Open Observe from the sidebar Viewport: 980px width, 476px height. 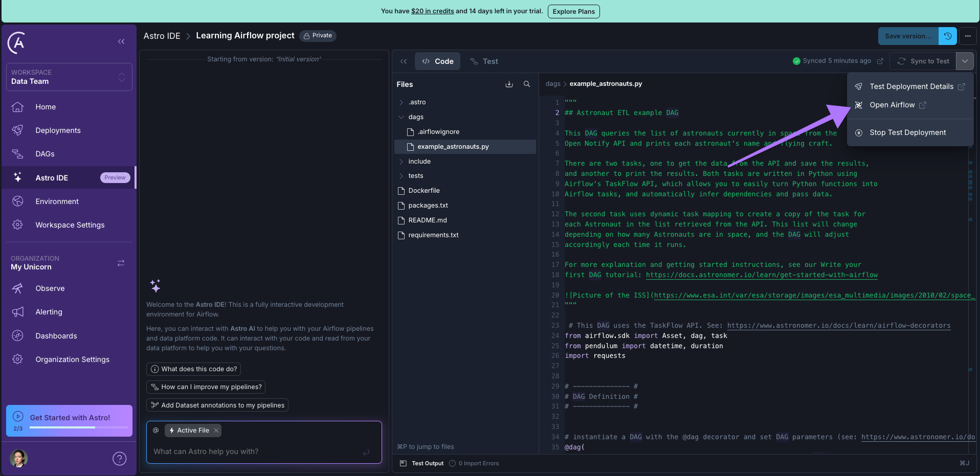pyautogui.click(x=50, y=288)
